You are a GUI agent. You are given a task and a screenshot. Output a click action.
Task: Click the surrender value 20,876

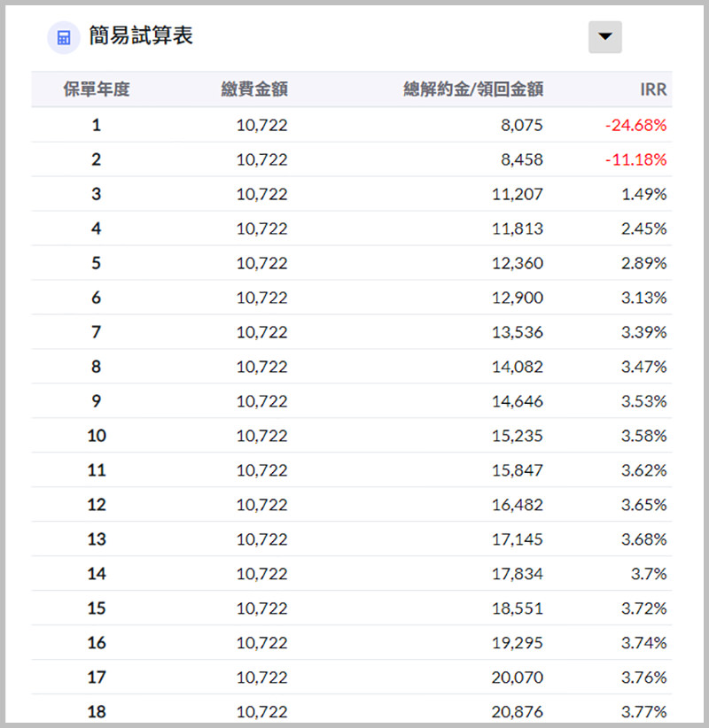(518, 712)
